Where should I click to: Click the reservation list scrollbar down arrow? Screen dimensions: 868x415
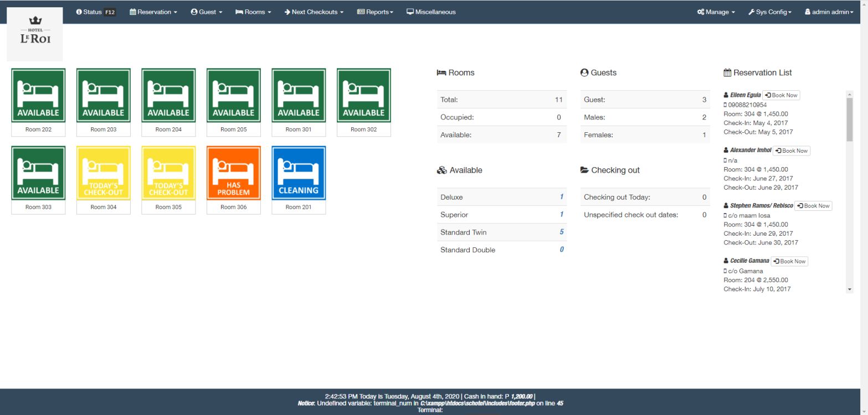(x=850, y=289)
